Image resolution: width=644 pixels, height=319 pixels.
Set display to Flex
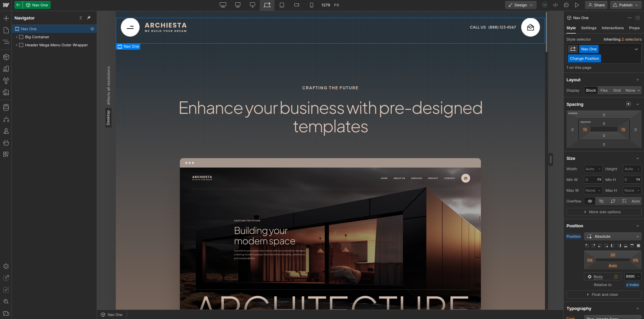coord(604,90)
